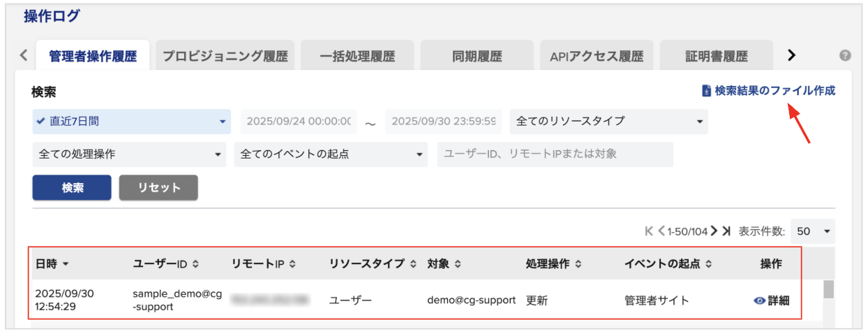The image size is (868, 334).
Task: Go to the previous results page
Action: pyautogui.click(x=661, y=231)
